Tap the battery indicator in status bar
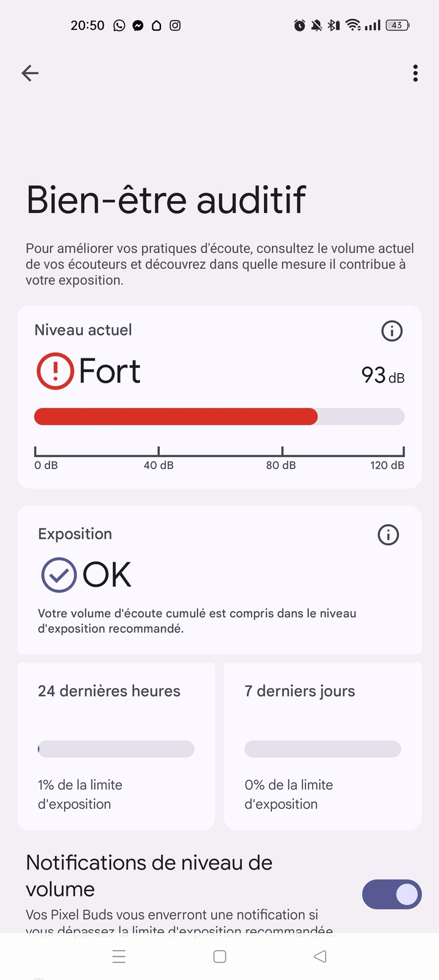Screen dimensions: 439x980 pos(397,26)
